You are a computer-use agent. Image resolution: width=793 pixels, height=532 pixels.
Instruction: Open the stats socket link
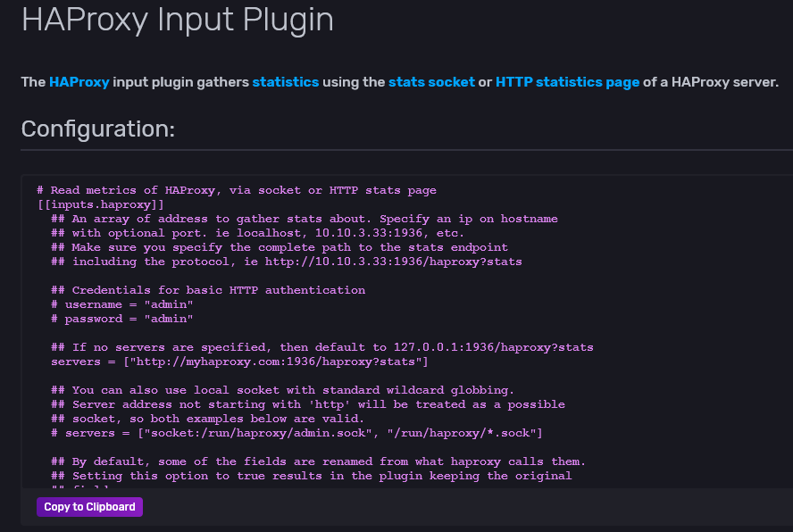click(x=433, y=81)
